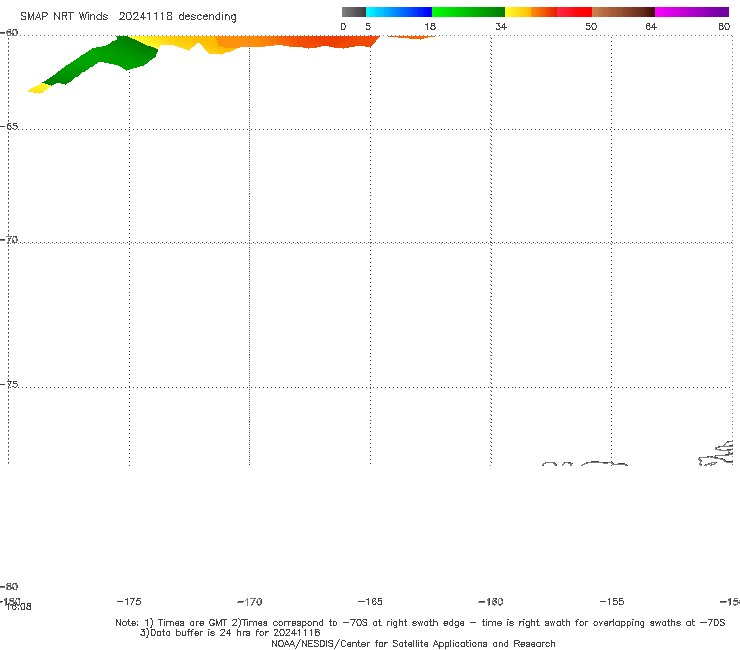Click the 'Data buffer is 24 hrs' note line

pyautogui.click(x=230, y=633)
